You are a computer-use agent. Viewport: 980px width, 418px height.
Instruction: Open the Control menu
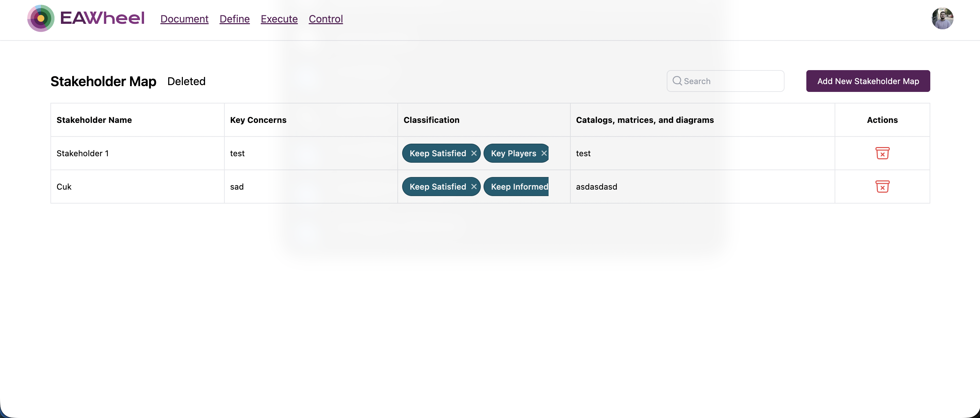coord(325,19)
